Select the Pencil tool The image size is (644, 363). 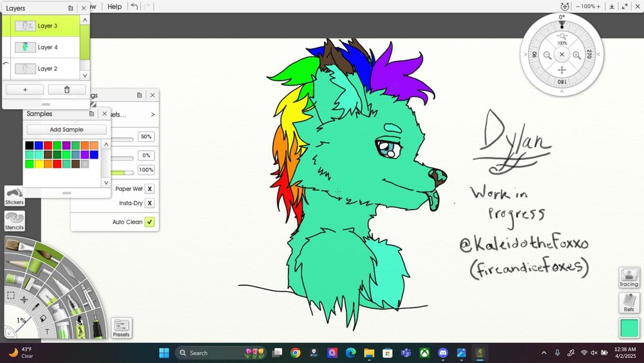17,264
